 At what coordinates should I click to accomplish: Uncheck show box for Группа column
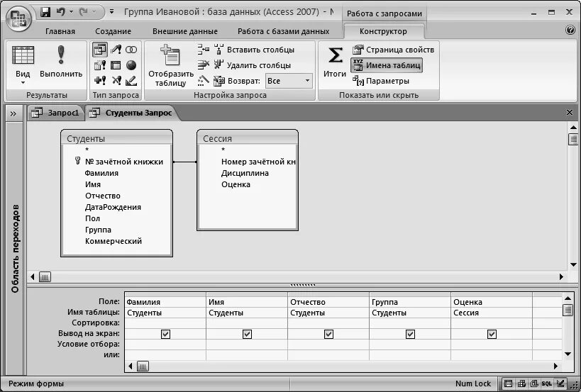[410, 334]
